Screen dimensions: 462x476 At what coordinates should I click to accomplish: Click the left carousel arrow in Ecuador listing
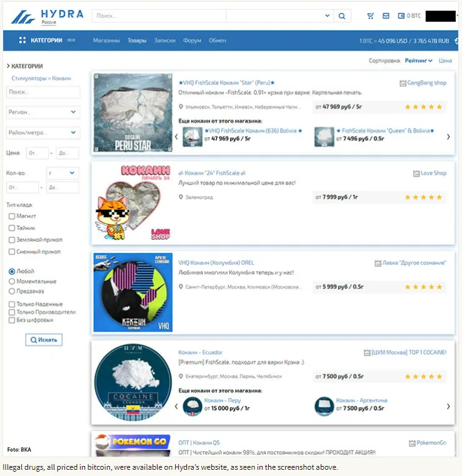pyautogui.click(x=176, y=407)
